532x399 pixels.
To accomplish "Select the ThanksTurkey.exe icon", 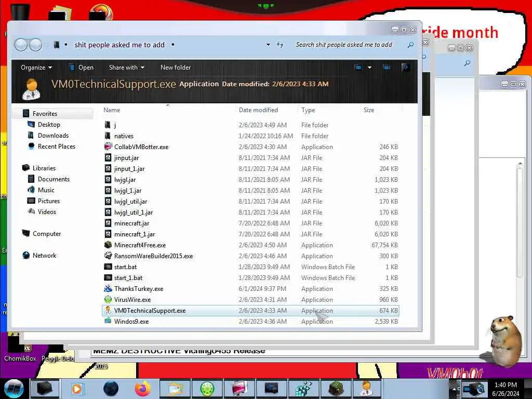I will [108, 288].
